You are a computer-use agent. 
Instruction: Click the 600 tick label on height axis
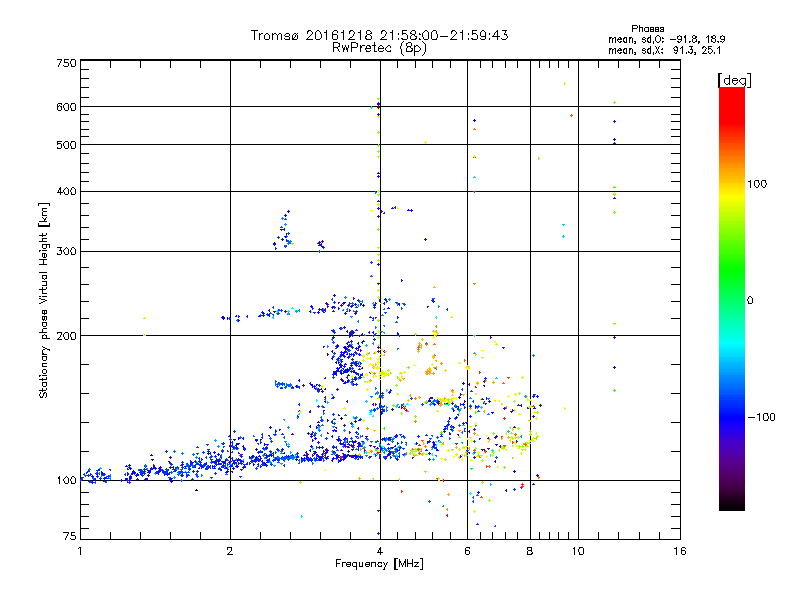[66, 107]
